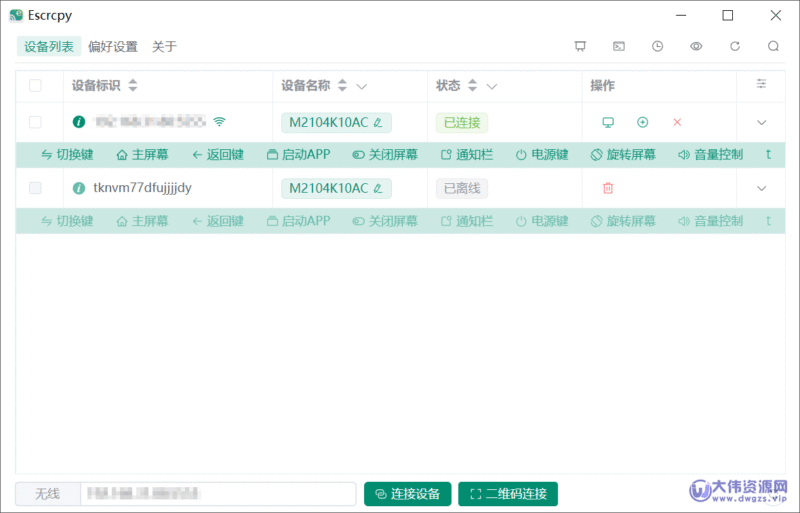This screenshot has width=800, height=513.
Task: Refresh device list with the reload icon
Action: [x=735, y=46]
